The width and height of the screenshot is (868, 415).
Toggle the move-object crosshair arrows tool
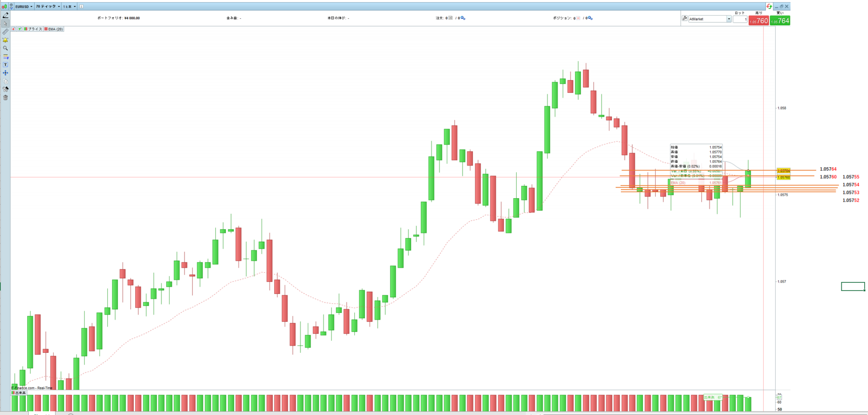(6, 73)
